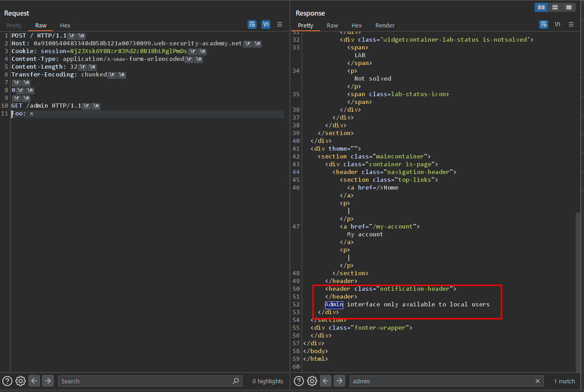584x392 pixels.
Task: Go to previous match in Response search
Action: click(x=325, y=381)
